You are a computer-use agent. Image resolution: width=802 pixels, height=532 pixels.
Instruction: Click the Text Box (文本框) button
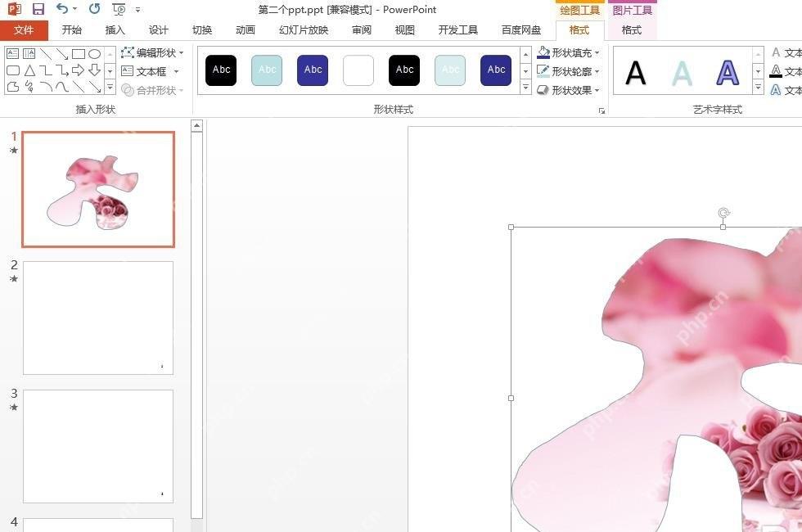click(144, 72)
